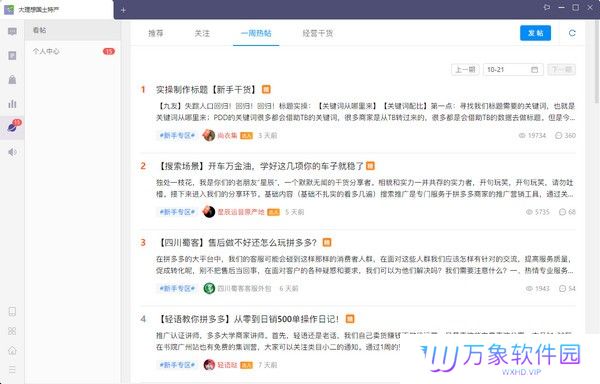
Task: Click orange badge icon after 轻语教你拼多多 title
Action: 350,319
